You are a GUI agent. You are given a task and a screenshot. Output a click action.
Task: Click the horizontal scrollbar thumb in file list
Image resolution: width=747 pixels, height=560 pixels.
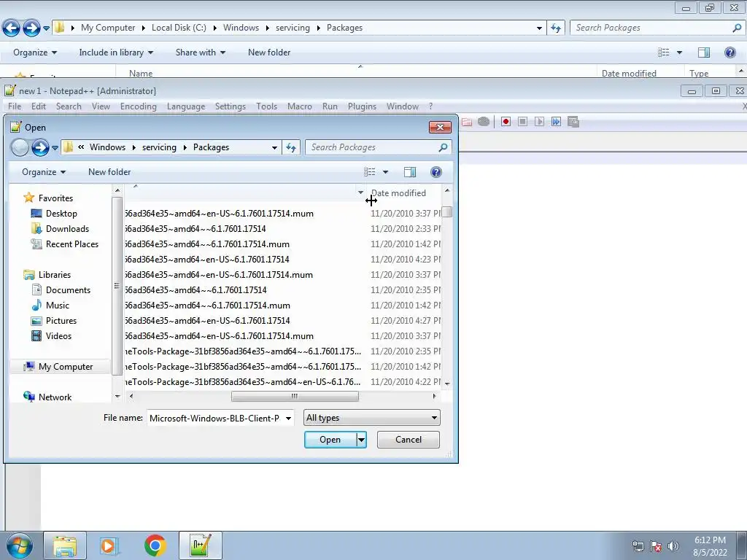pos(295,396)
